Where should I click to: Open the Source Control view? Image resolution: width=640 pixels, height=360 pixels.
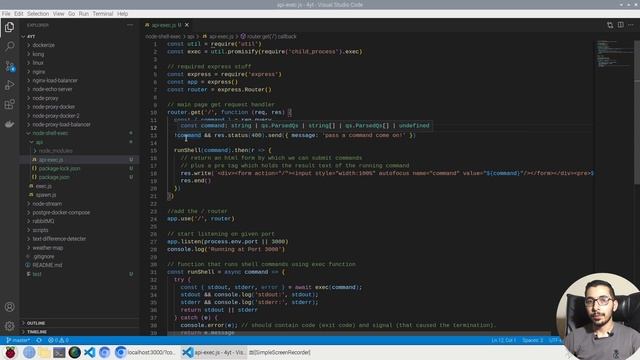pyautogui.click(x=9, y=66)
